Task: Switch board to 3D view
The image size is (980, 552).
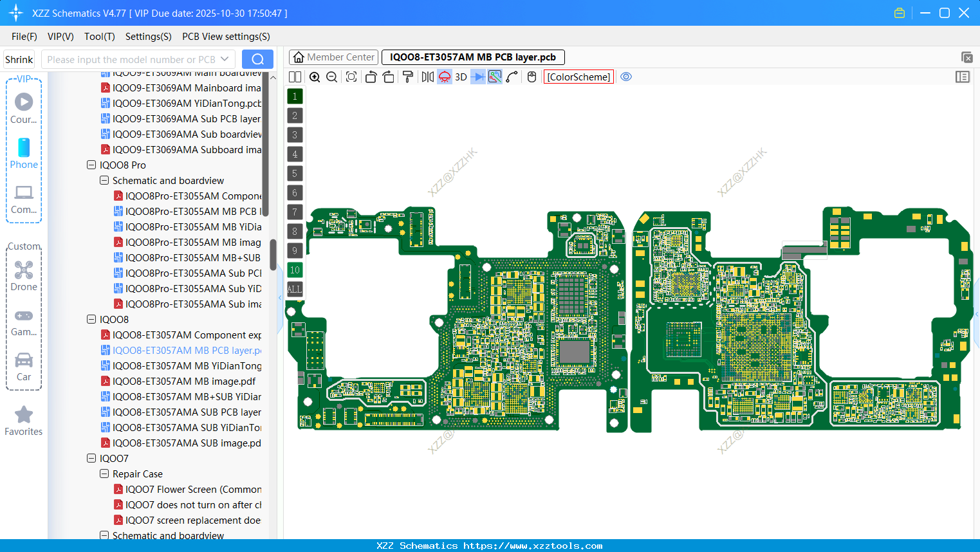Action: pos(460,77)
